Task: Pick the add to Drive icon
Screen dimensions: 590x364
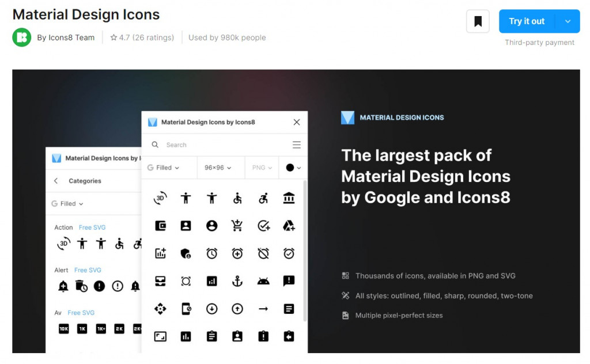Action: [289, 226]
